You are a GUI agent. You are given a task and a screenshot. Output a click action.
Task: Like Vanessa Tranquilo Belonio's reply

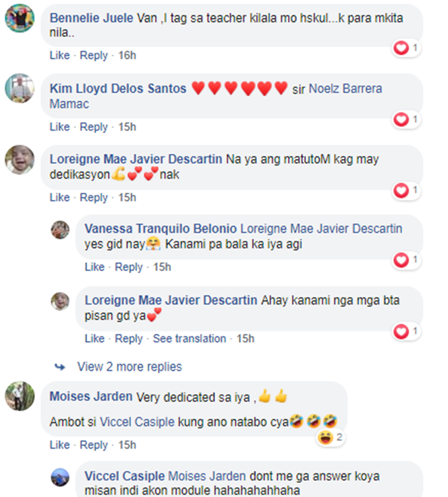[x=94, y=267]
